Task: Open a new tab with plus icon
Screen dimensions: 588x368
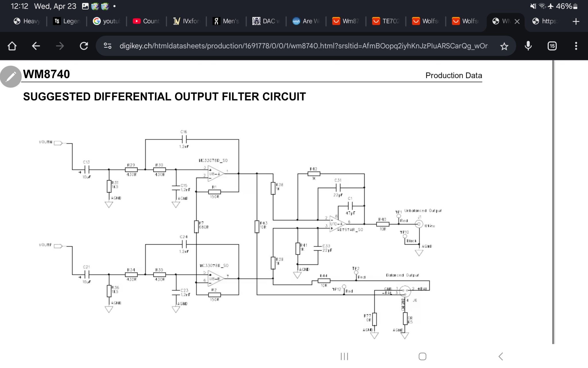Action: (x=576, y=21)
